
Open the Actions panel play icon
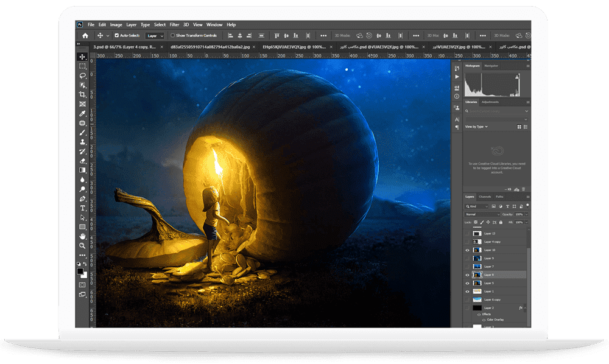[457, 77]
